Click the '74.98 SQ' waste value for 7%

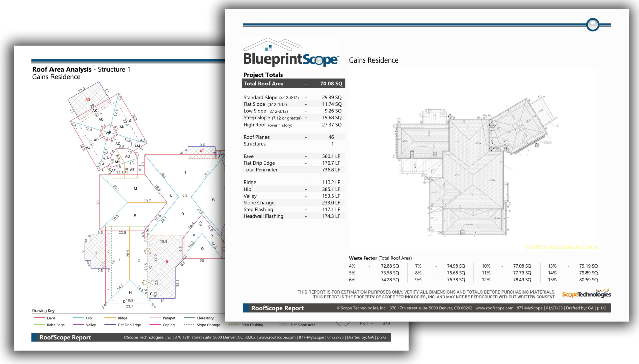456,266
